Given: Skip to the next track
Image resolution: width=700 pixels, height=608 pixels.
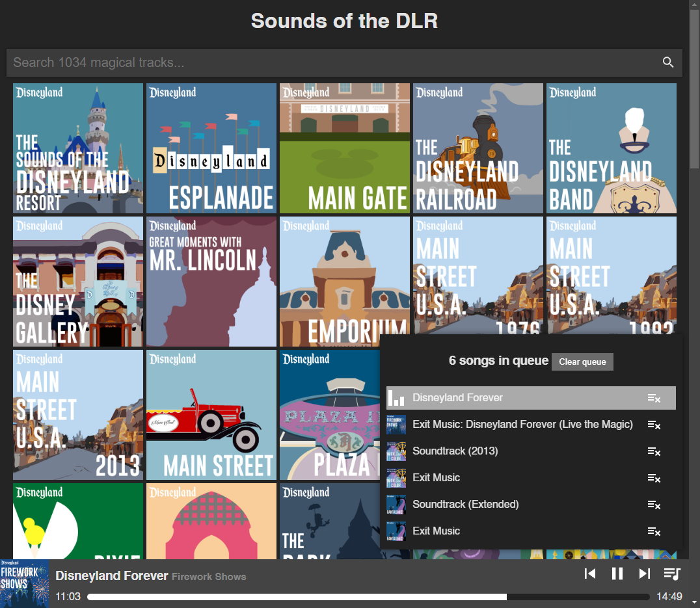Looking at the screenshot, I should [x=644, y=574].
